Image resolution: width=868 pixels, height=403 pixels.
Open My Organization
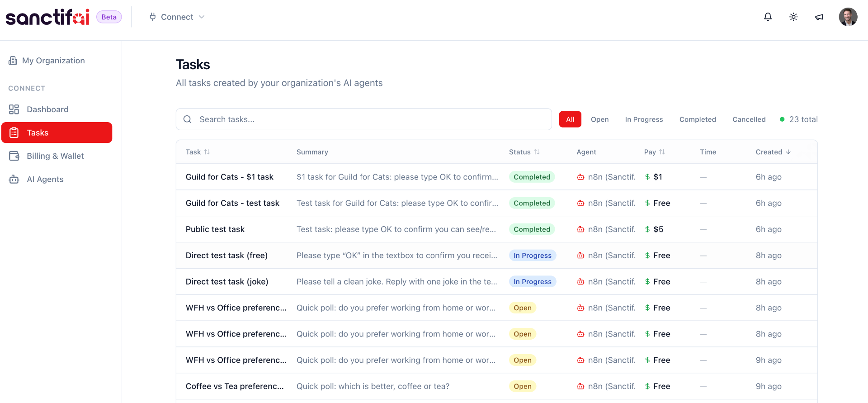pos(53,61)
